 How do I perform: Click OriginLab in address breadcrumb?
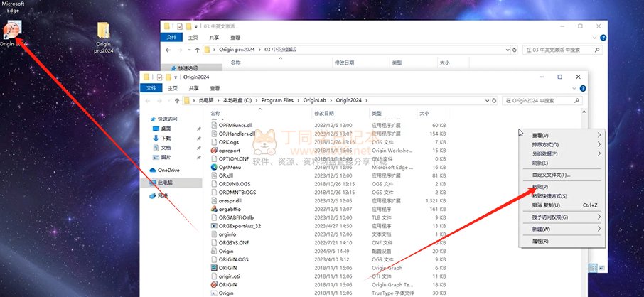(314, 100)
